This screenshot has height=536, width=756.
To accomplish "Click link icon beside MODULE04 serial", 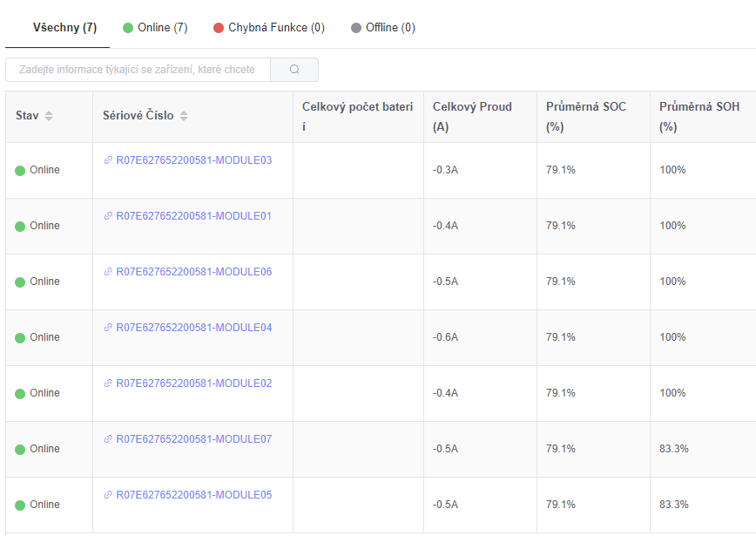I will click(108, 328).
